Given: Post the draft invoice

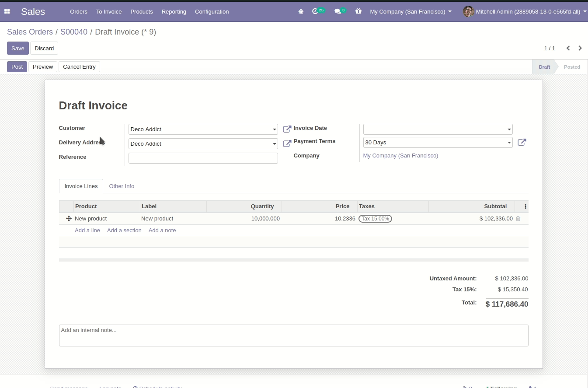Looking at the screenshot, I should coord(17,66).
